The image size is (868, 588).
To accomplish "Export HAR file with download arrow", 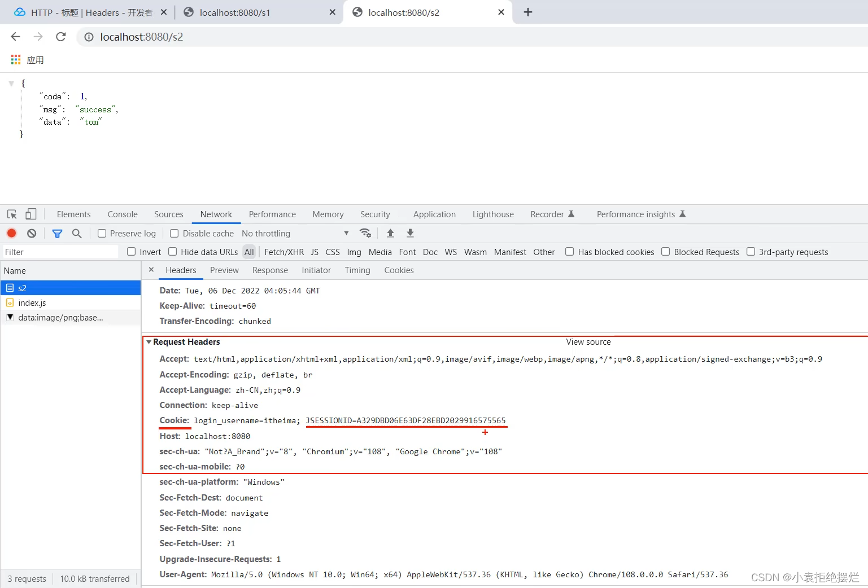I will [x=411, y=233].
